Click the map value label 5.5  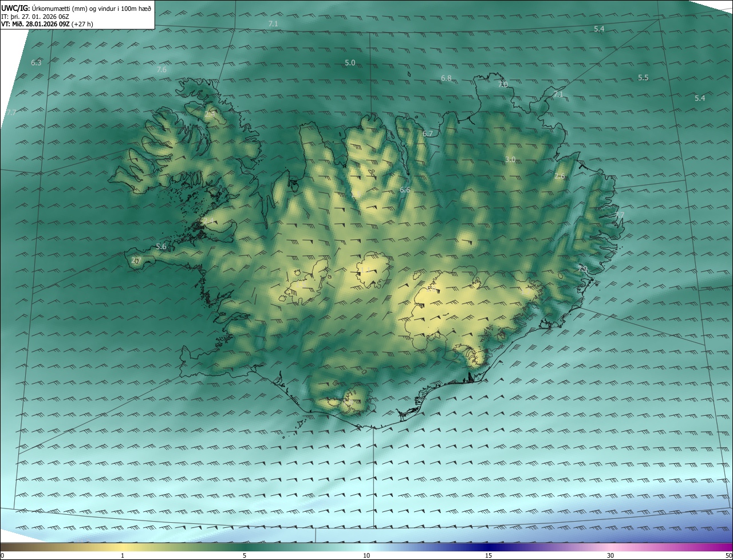(x=643, y=77)
